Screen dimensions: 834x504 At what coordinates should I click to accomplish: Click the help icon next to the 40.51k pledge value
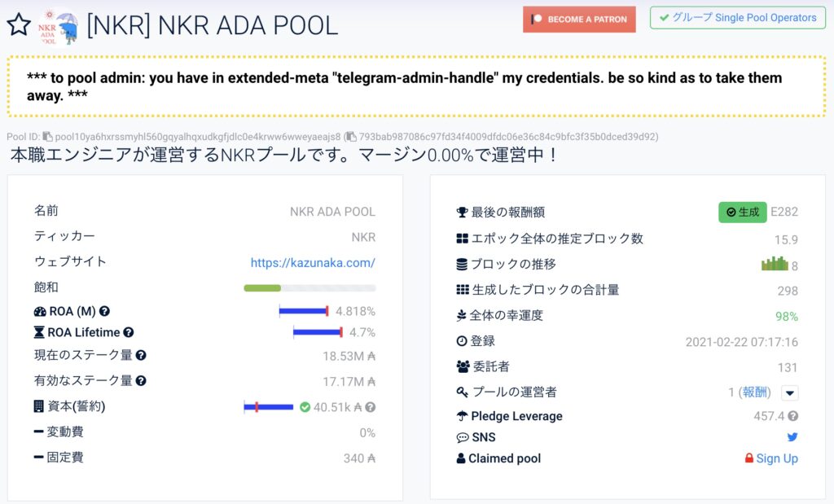(x=371, y=407)
